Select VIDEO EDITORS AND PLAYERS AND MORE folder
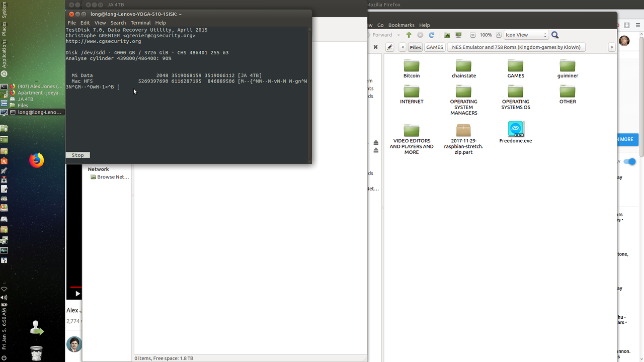The height and width of the screenshot is (362, 644). (412, 139)
